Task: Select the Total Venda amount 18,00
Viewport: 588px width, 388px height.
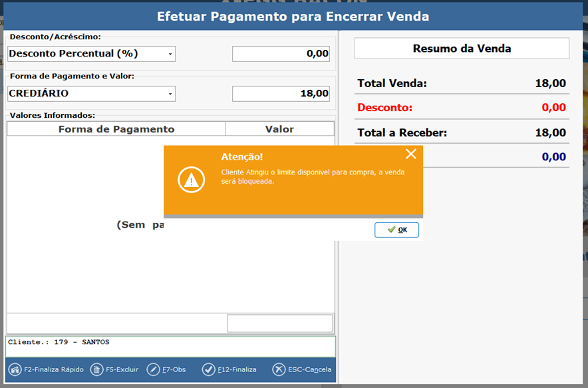Action: point(550,84)
